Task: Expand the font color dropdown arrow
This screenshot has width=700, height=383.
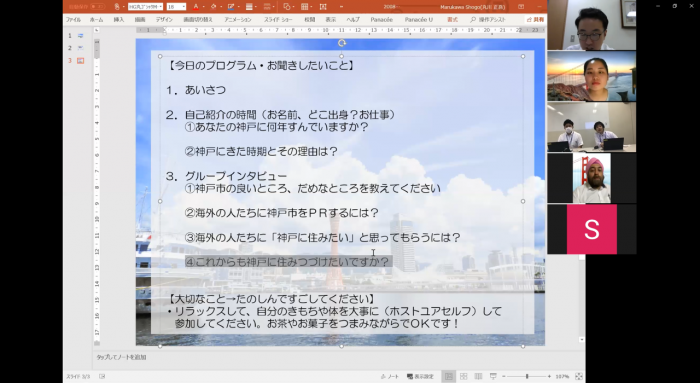Action: click(x=203, y=7)
